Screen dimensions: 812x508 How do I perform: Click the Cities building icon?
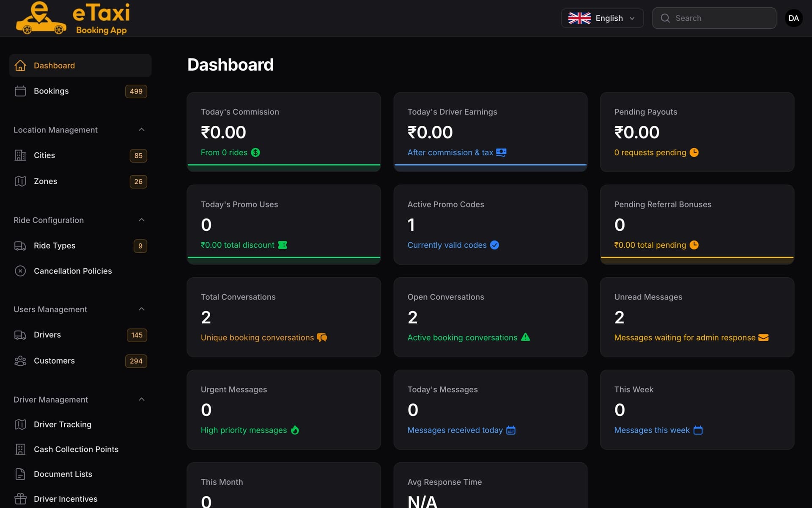[20, 155]
